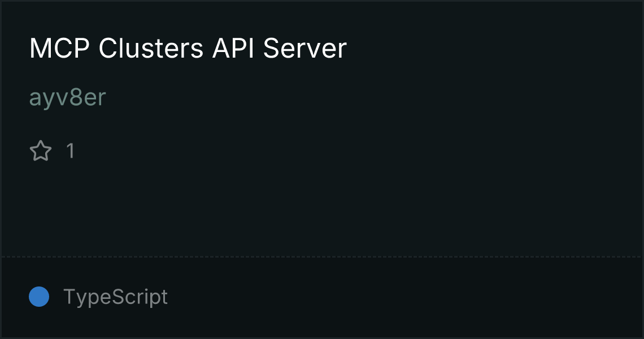Click the empty area right of the title
The width and height of the screenshot is (644, 339).
493,49
